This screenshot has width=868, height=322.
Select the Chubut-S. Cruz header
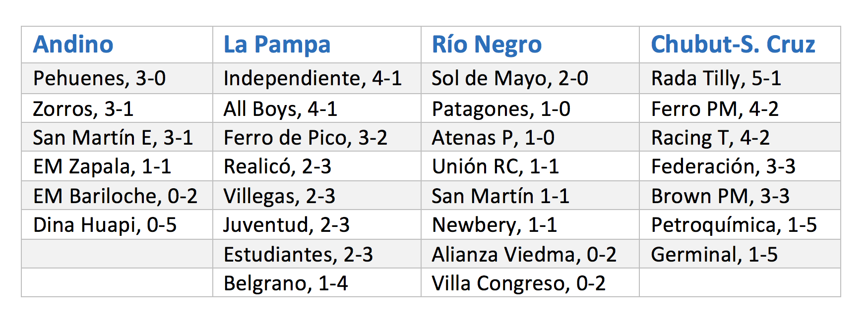[x=740, y=45]
